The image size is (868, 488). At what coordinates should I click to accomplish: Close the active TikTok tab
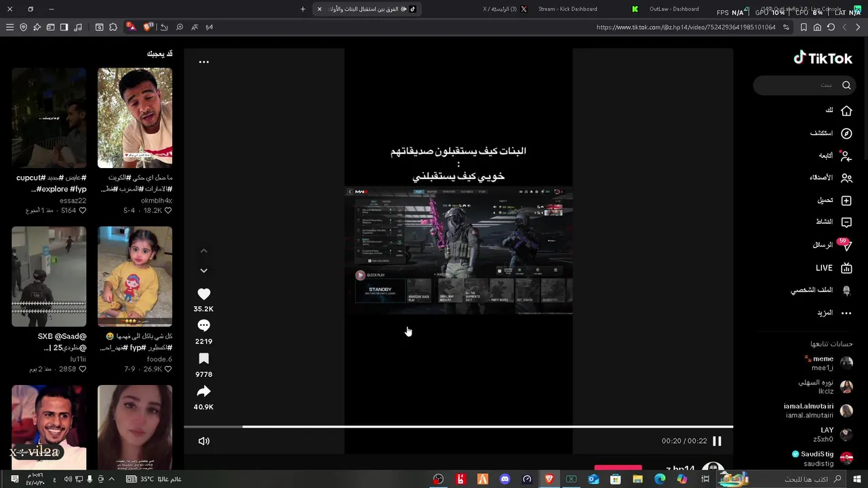(x=319, y=9)
